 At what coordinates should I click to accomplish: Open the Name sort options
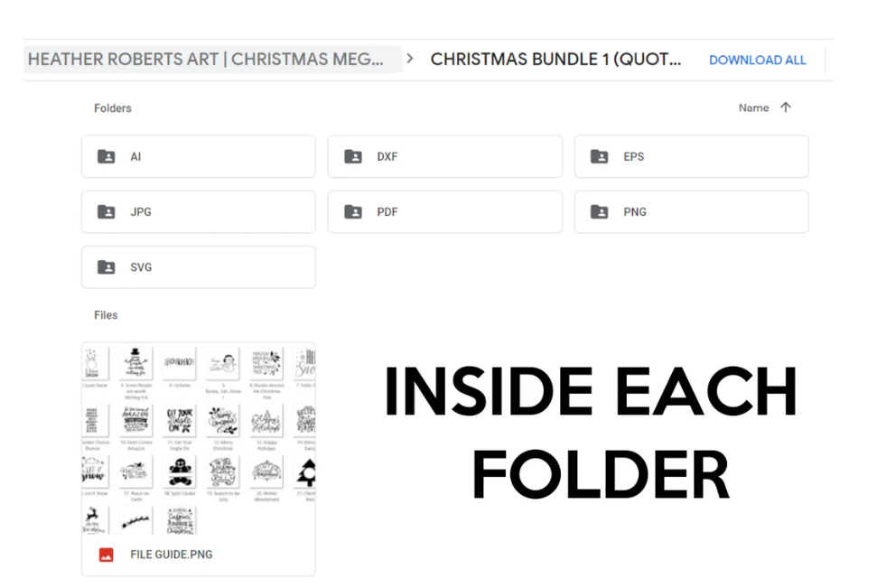(x=753, y=108)
